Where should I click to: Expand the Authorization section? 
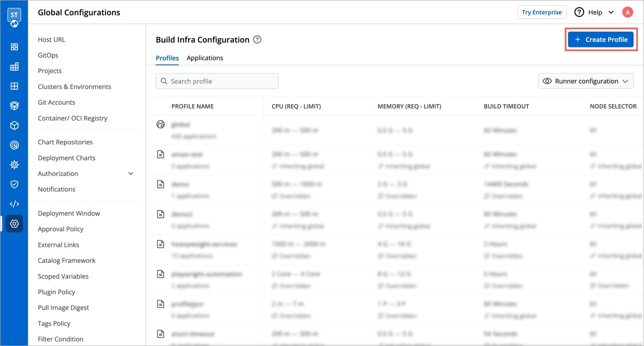[130, 173]
